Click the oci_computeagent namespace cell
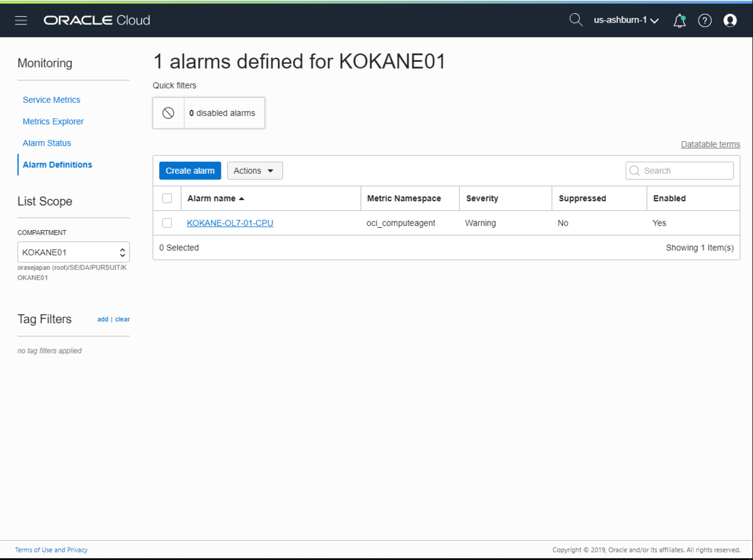The image size is (753, 560). click(401, 223)
